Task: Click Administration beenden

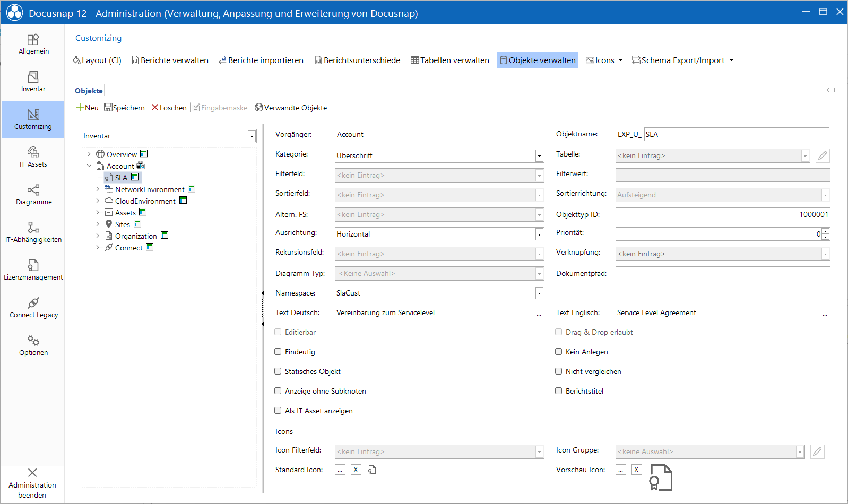Action: pyautogui.click(x=32, y=483)
